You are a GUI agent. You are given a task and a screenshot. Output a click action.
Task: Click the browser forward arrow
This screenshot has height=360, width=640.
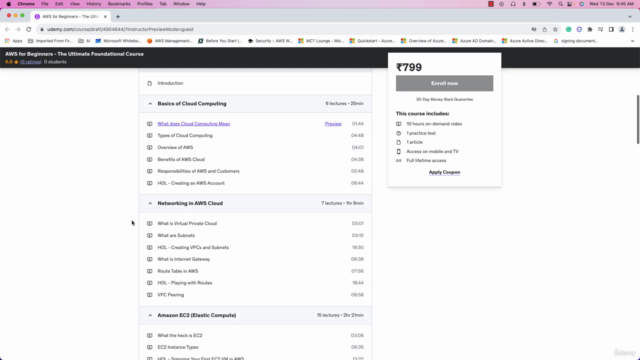tap(18, 29)
